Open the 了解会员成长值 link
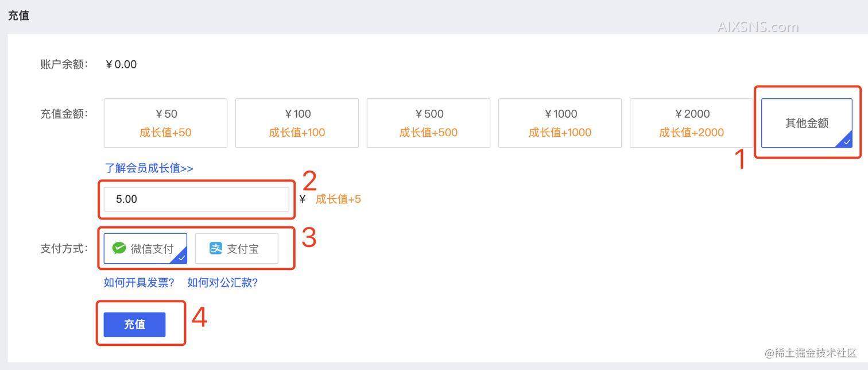 (x=148, y=167)
